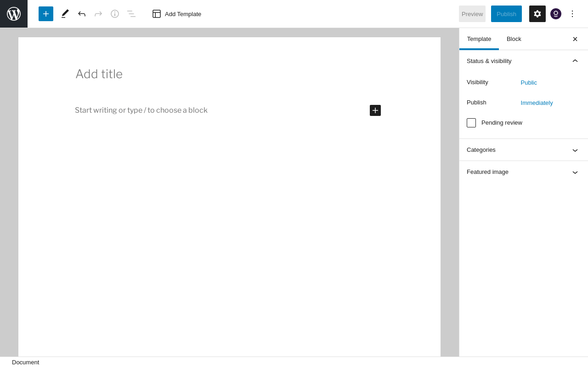Add a block with the inline plus
This screenshot has width=588, height=368.
[375, 110]
